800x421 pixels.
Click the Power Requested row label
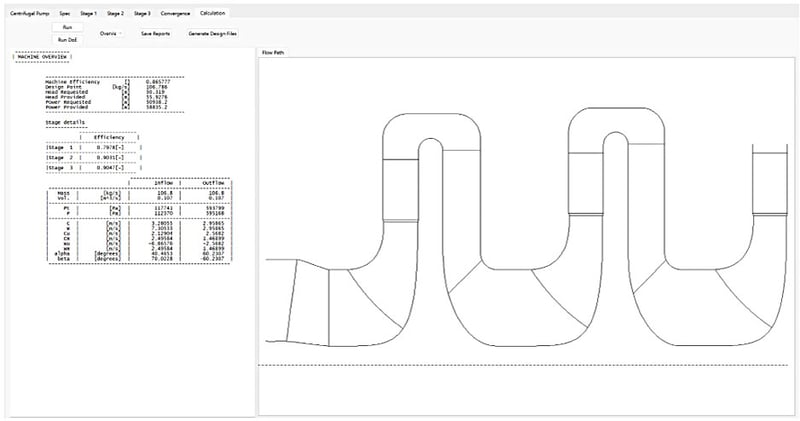(68, 102)
